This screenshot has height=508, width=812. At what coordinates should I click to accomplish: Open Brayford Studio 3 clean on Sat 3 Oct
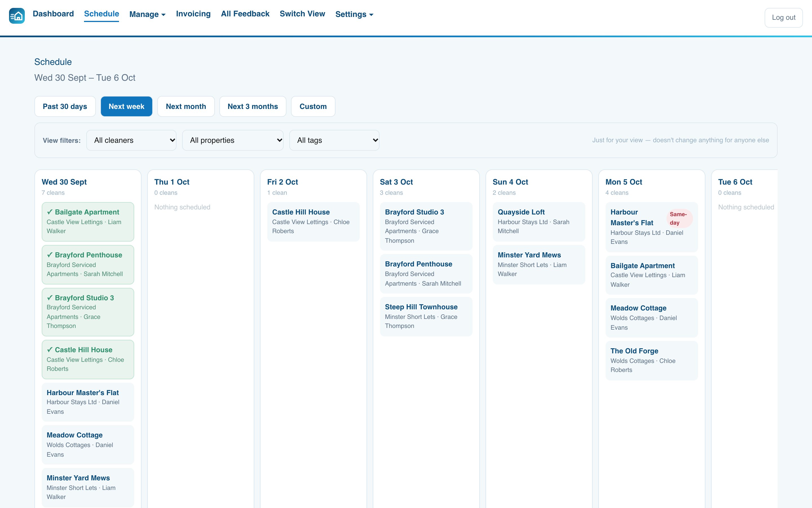tap(426, 226)
